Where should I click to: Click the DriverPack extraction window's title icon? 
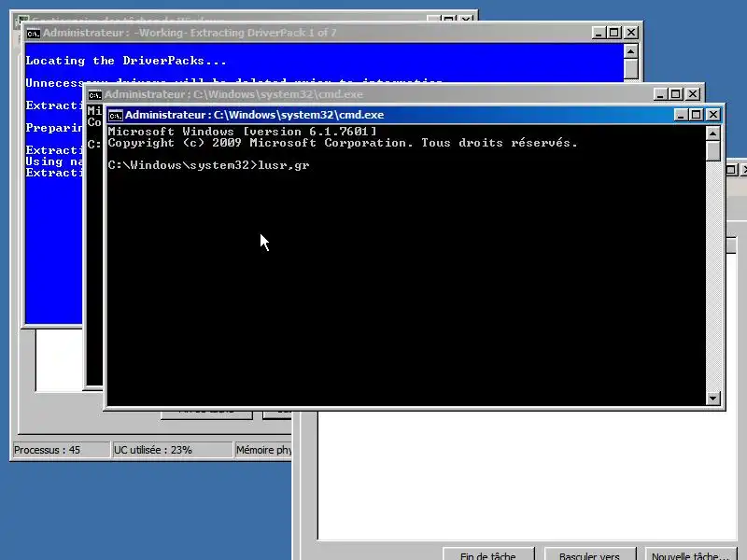click(34, 34)
